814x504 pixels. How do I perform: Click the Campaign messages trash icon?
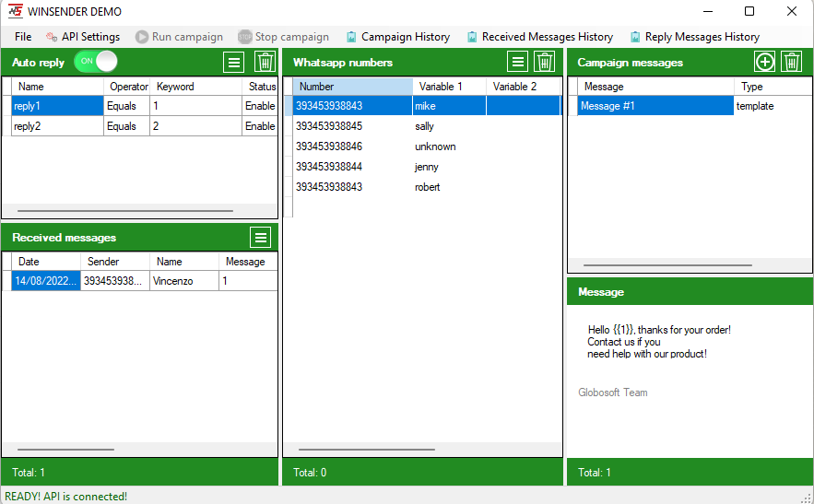pyautogui.click(x=792, y=62)
